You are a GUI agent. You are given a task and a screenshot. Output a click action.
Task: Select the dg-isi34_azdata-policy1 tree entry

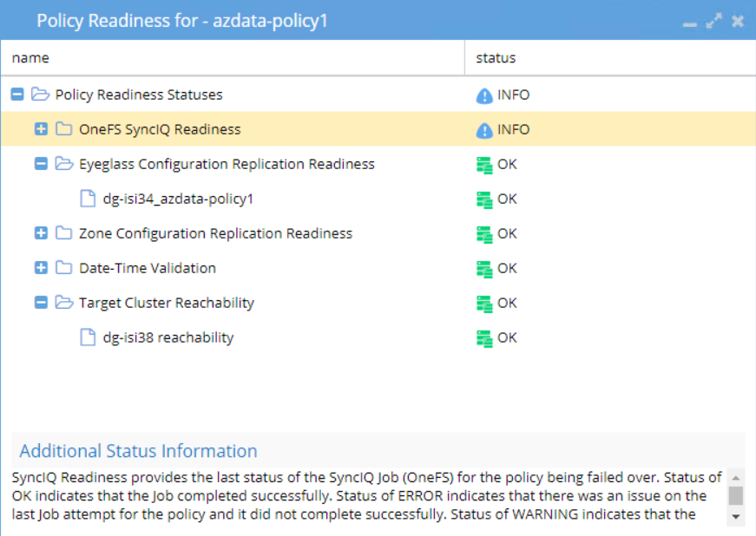coord(178,199)
